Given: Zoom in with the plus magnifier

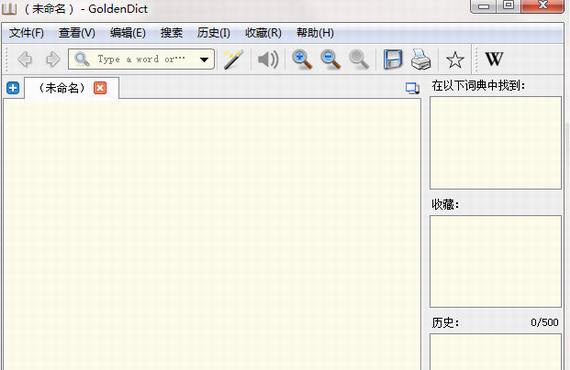Looking at the screenshot, I should click(302, 59).
